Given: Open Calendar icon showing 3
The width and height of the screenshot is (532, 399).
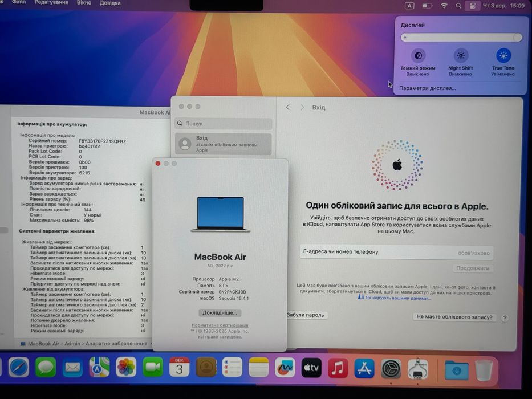Looking at the screenshot, I should pos(179,368).
